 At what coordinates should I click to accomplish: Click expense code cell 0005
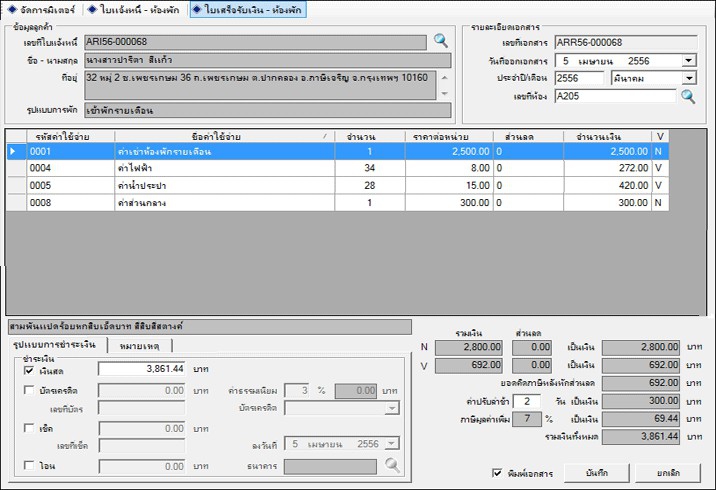[x=70, y=185]
